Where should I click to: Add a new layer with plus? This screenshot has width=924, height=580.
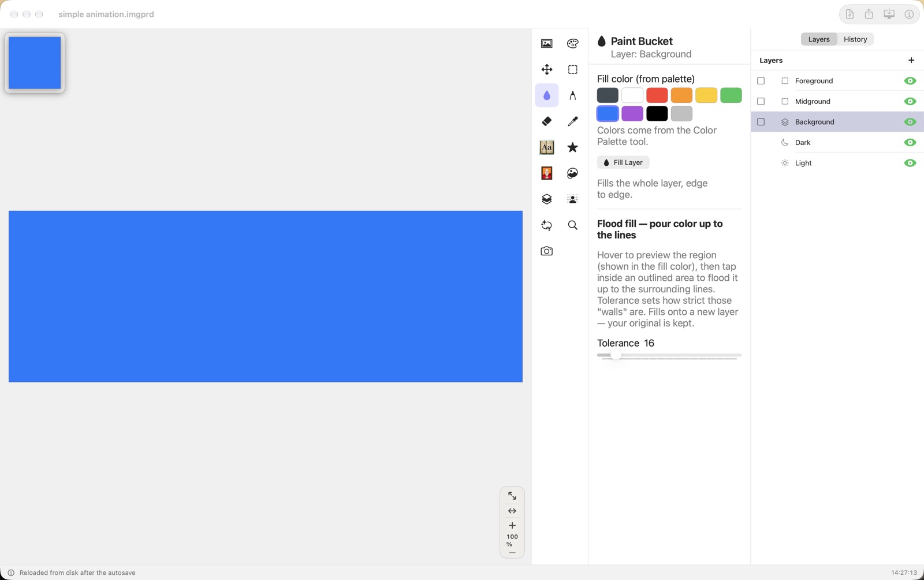click(x=911, y=60)
